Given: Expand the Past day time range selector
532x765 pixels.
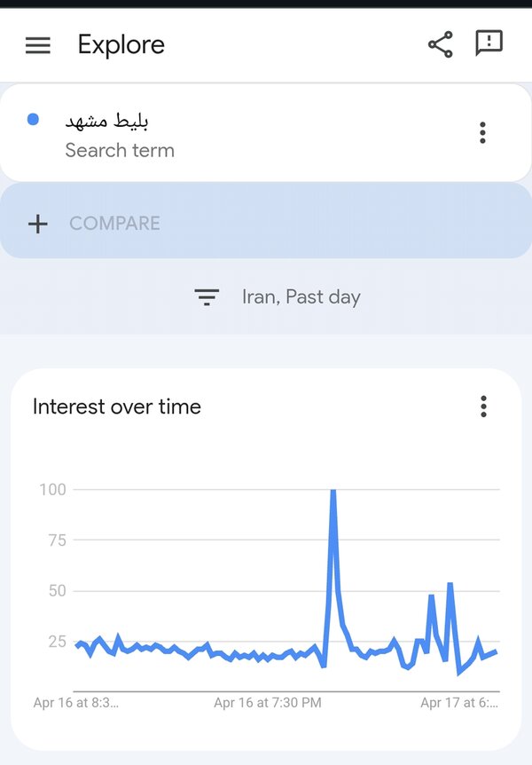Looking at the screenshot, I should click(x=325, y=296).
